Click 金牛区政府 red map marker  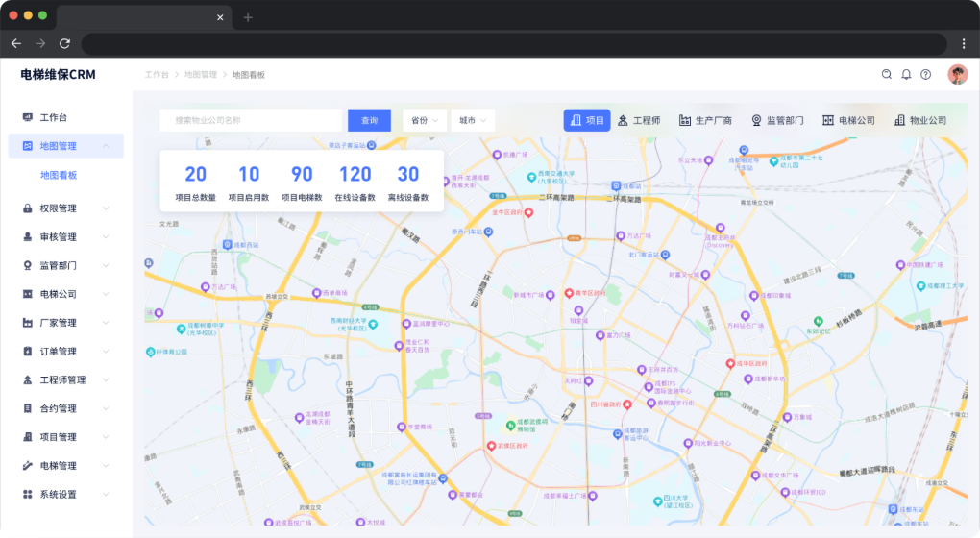528,213
